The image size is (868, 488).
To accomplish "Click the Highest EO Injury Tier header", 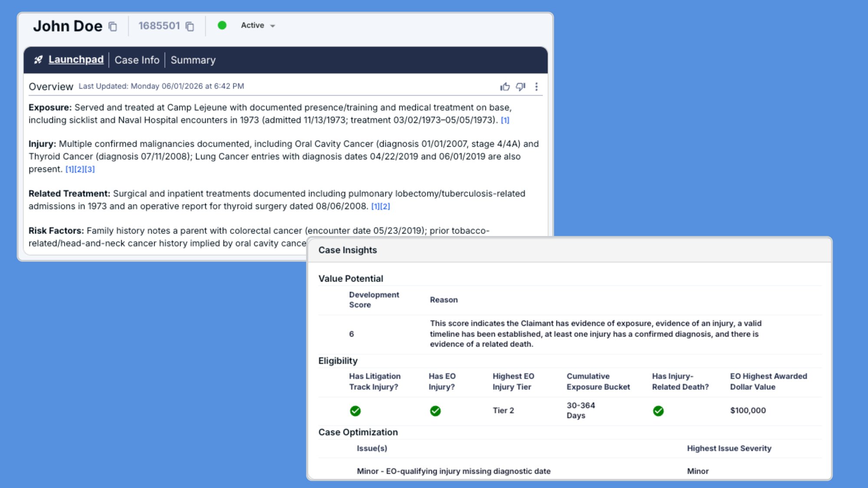I will [513, 382].
